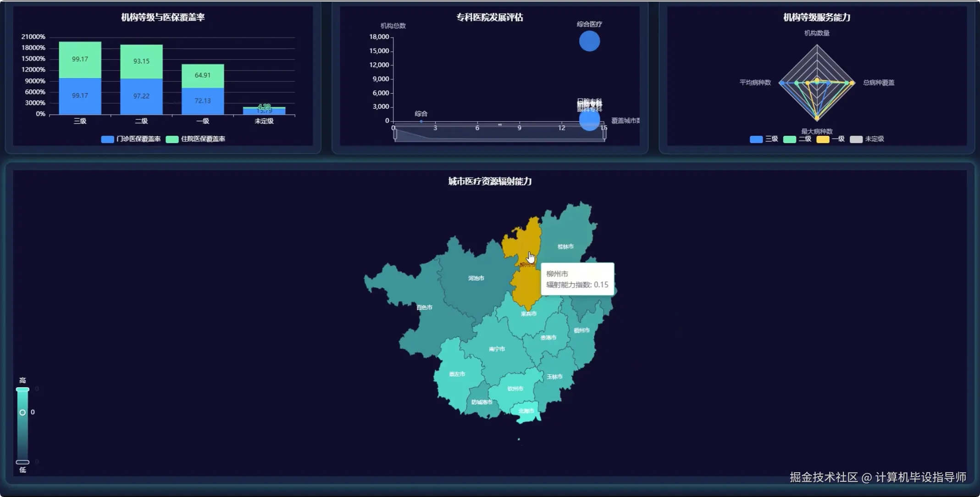Click the 总病种覆盖 radar axis label
The image size is (980, 497).
[x=879, y=83]
